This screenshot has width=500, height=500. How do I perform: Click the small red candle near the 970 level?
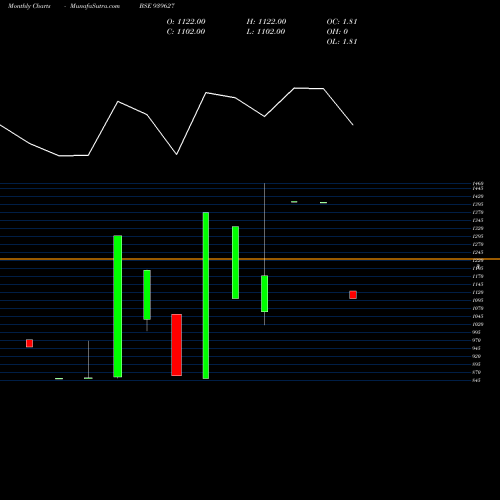pyautogui.click(x=29, y=343)
